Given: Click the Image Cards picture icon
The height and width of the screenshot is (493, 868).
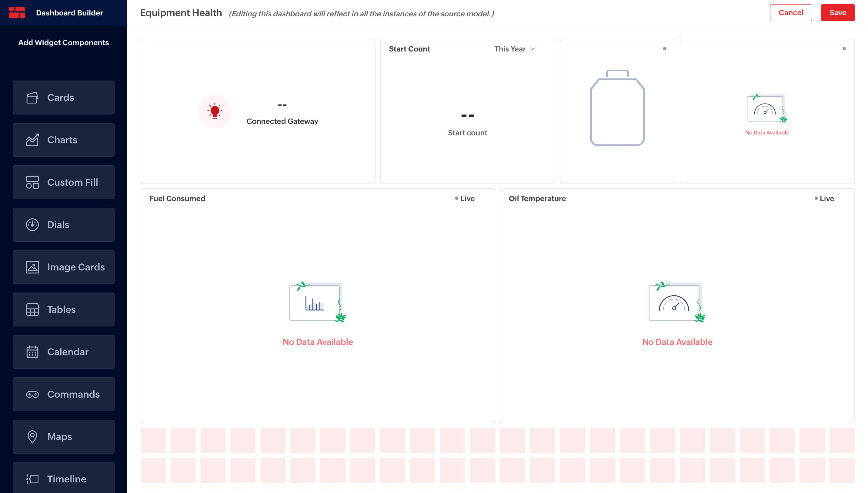Looking at the screenshot, I should click(32, 267).
